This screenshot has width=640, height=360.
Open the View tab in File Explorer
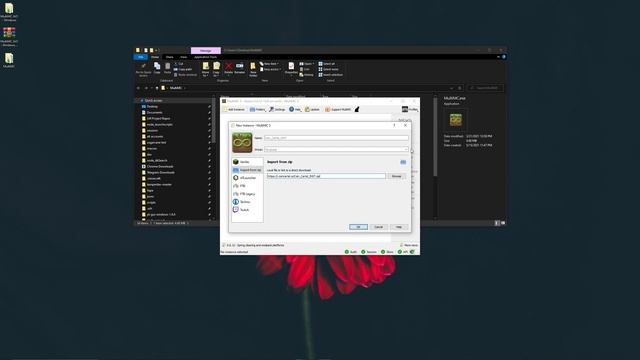184,57
